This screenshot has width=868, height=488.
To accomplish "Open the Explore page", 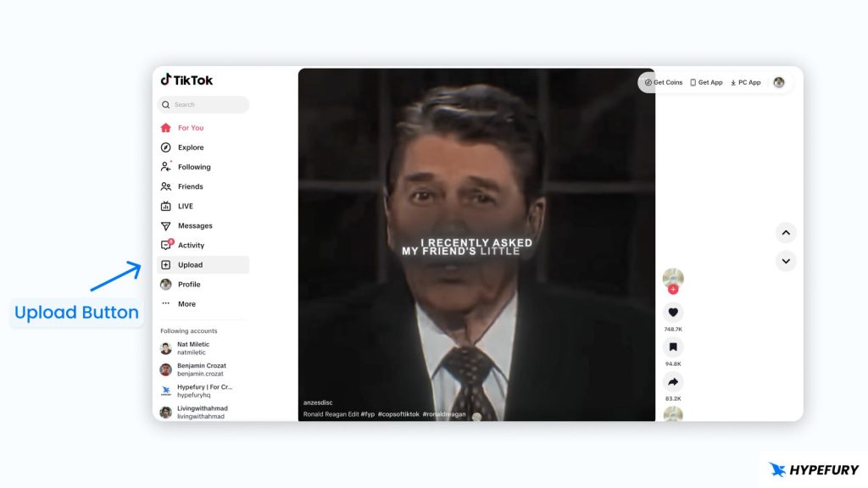I will [190, 147].
